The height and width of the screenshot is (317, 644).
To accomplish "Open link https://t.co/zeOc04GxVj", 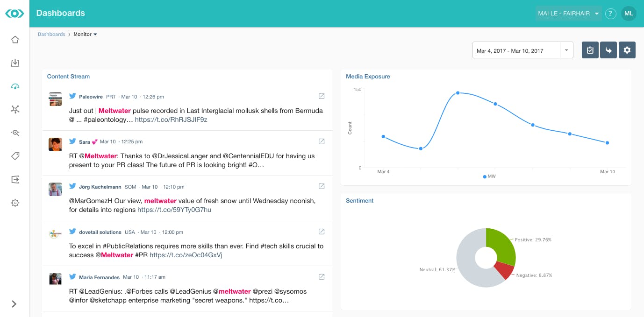I will (x=186, y=255).
